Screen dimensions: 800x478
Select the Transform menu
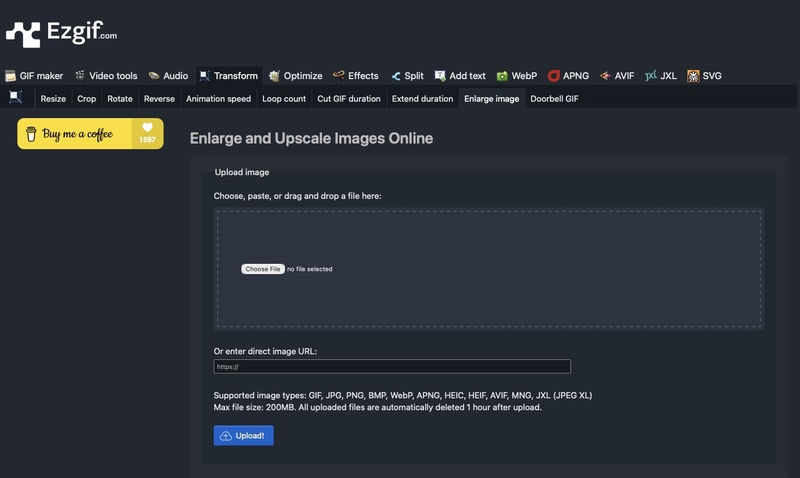pos(229,76)
